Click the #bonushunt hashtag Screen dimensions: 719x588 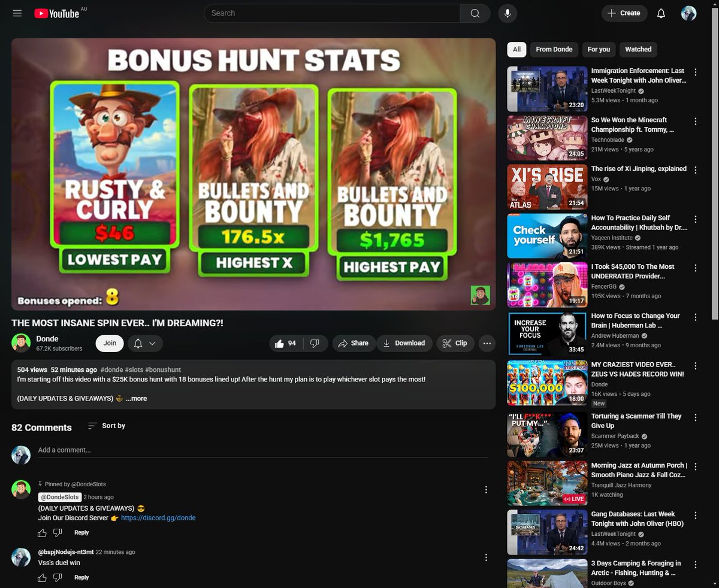pyautogui.click(x=163, y=370)
